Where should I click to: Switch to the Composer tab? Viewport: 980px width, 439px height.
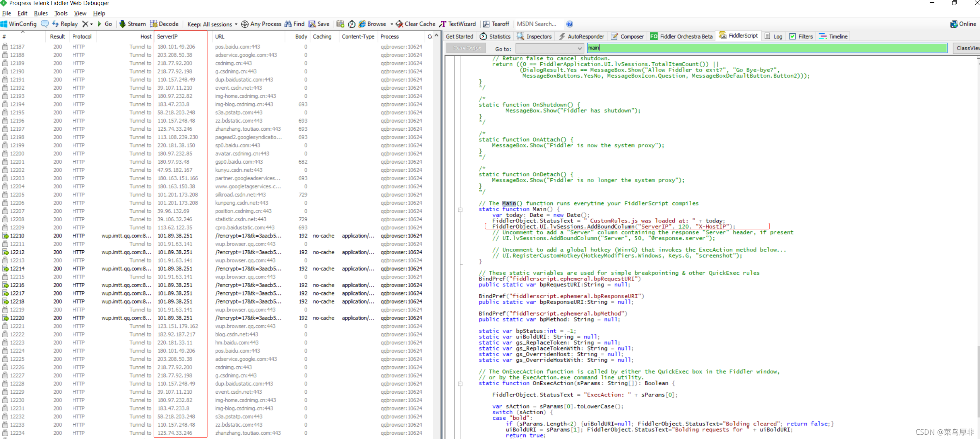tap(627, 36)
